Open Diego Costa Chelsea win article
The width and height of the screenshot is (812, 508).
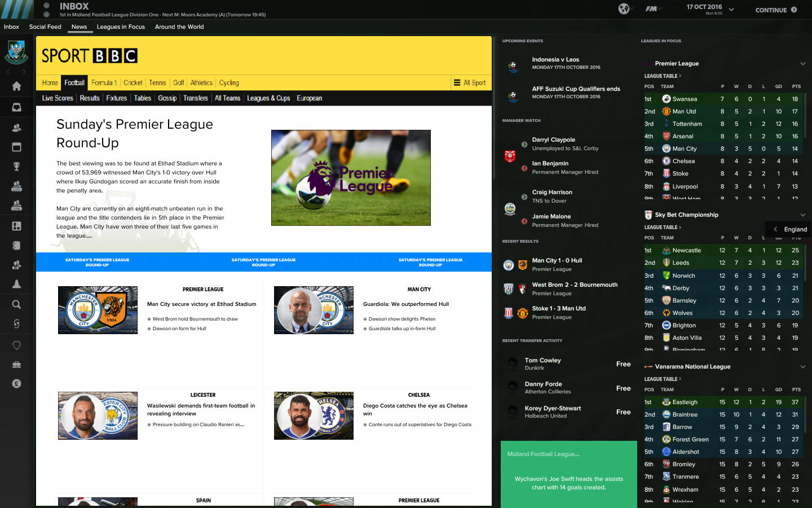[x=415, y=410]
